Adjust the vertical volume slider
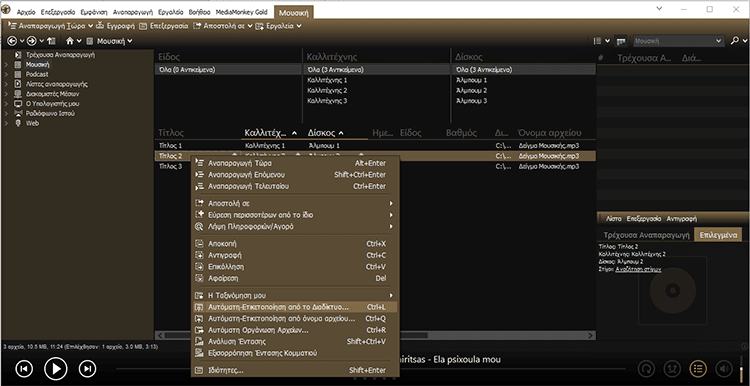 click(742, 370)
